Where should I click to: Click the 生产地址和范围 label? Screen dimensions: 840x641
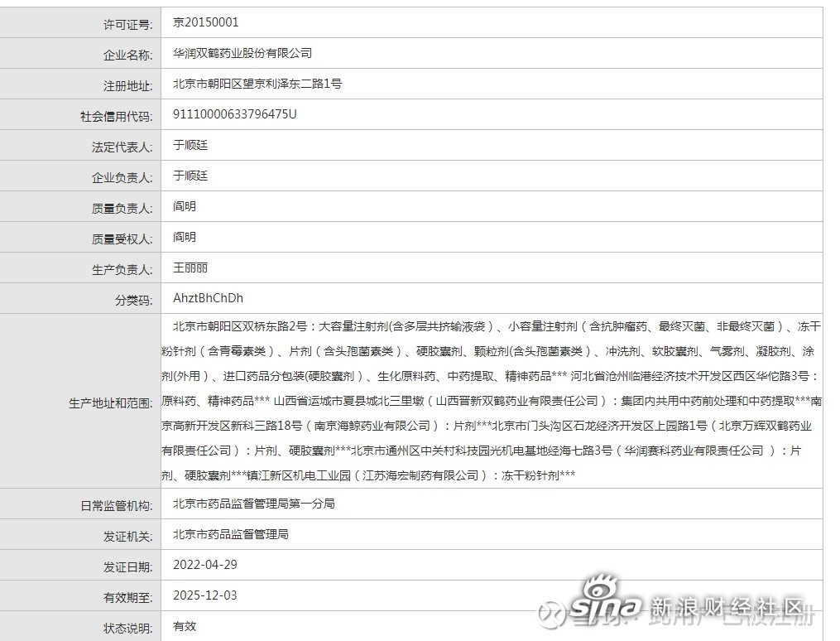(110, 403)
